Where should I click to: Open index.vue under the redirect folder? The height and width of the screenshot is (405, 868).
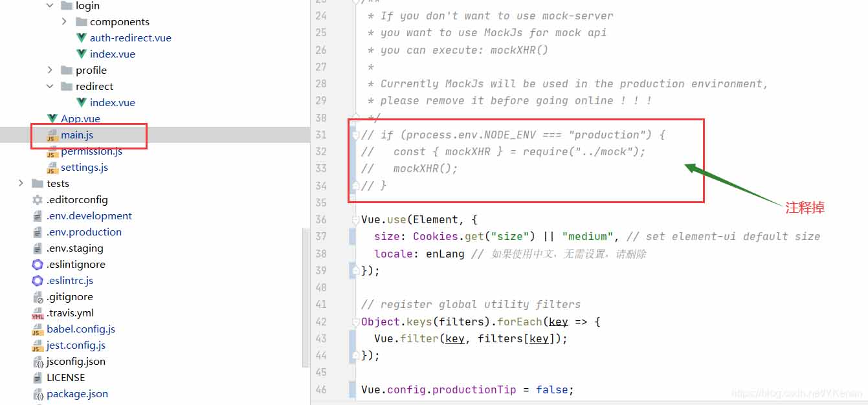click(x=113, y=103)
